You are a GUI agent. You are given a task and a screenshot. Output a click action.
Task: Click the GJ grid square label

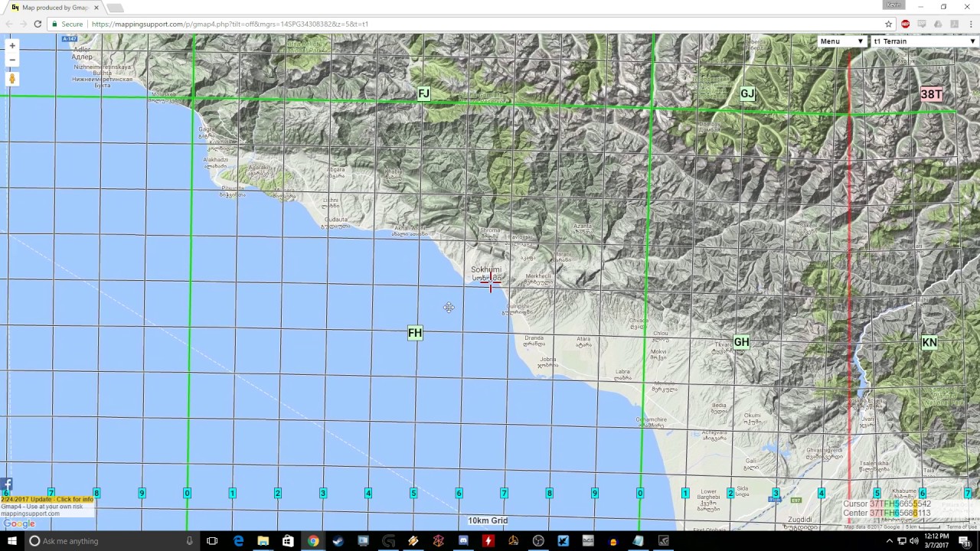(747, 94)
